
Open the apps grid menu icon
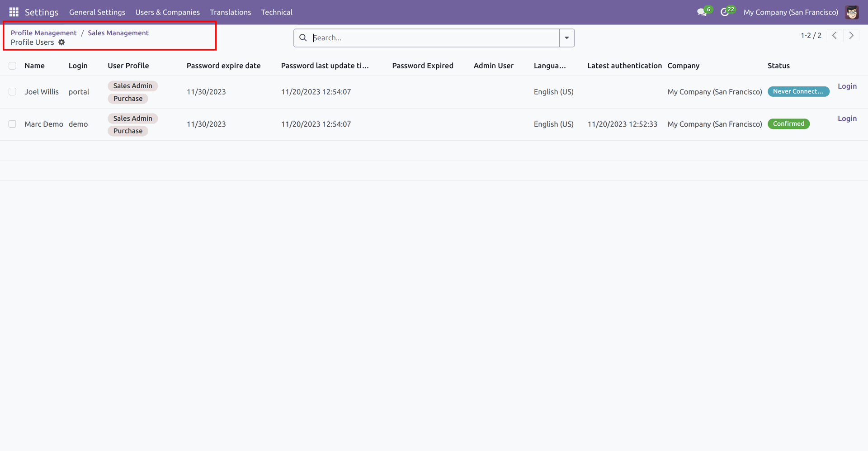tap(14, 12)
